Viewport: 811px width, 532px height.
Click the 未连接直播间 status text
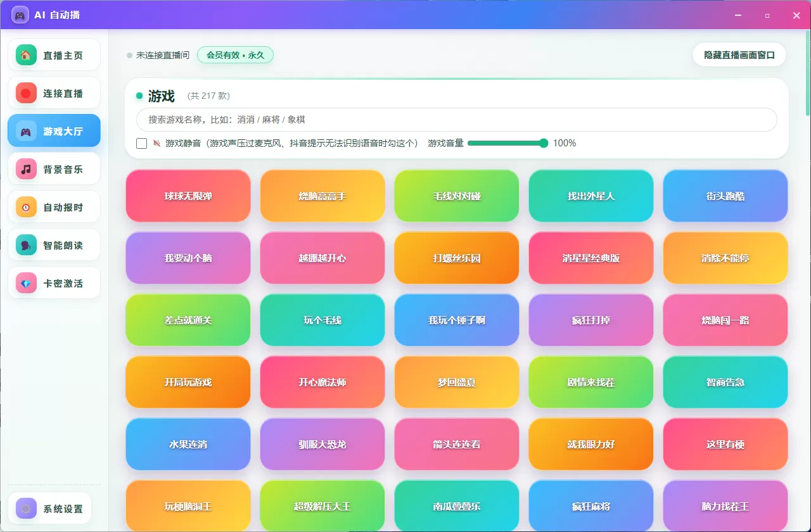tap(163, 55)
